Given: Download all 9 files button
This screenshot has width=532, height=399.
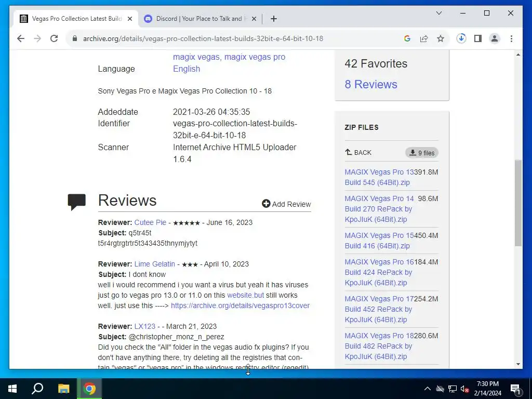Looking at the screenshot, I should click(x=422, y=153).
